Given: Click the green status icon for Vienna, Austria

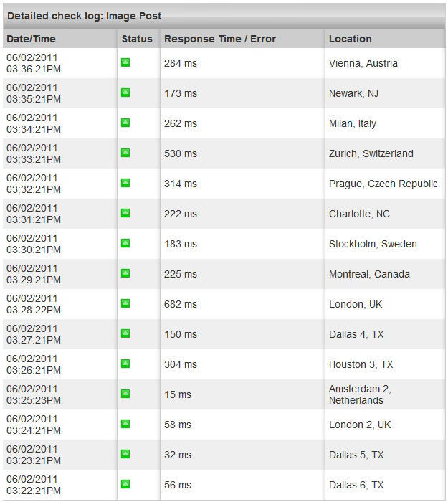Looking at the screenshot, I should pyautogui.click(x=125, y=62).
